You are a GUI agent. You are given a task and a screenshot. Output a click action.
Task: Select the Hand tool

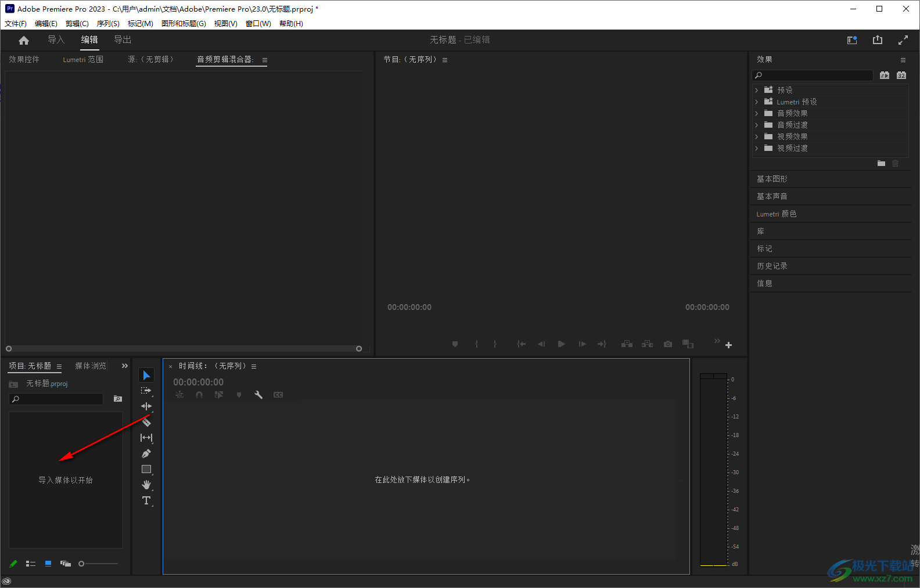146,485
